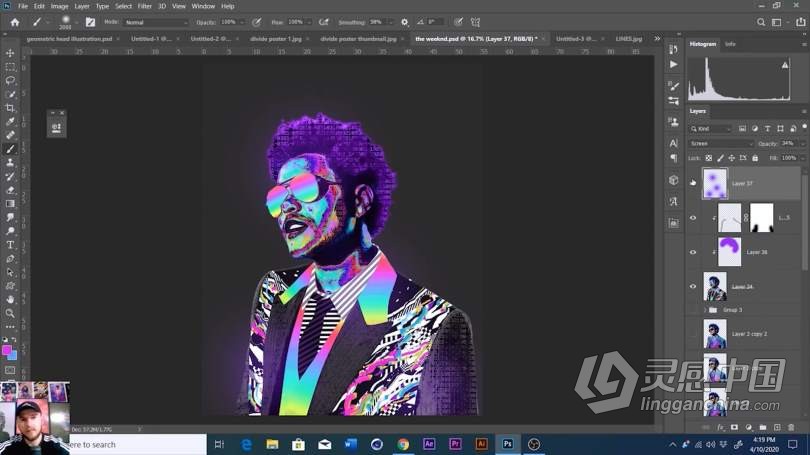
Task: Open the layer filter Kind dropdown
Action: [711, 129]
